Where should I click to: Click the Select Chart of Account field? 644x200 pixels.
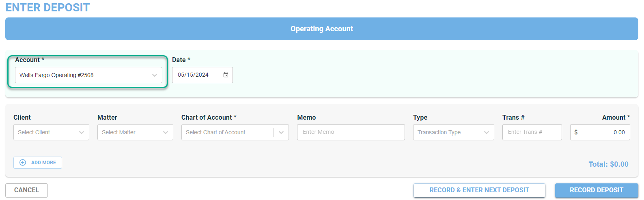tap(235, 132)
